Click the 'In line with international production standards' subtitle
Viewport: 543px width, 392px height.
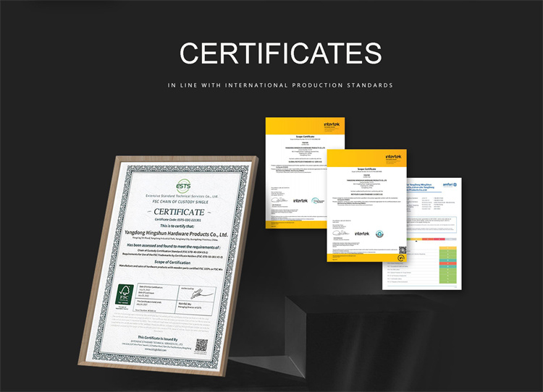click(x=280, y=85)
